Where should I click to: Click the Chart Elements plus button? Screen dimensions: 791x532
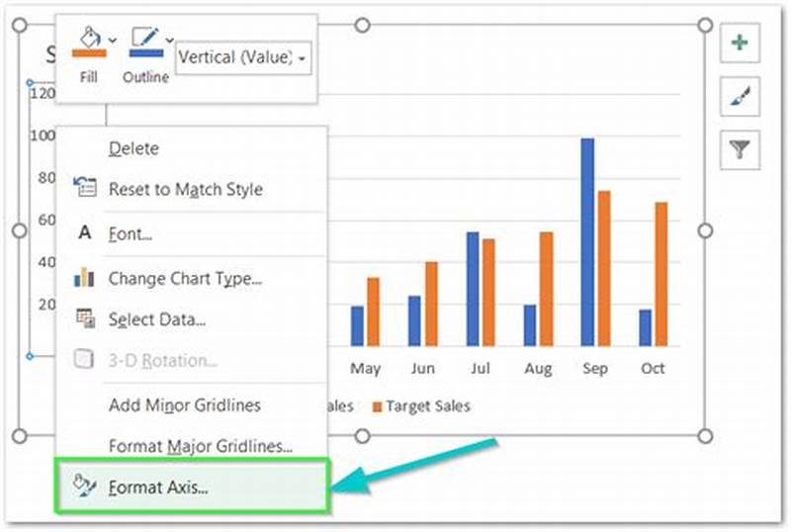[x=740, y=43]
